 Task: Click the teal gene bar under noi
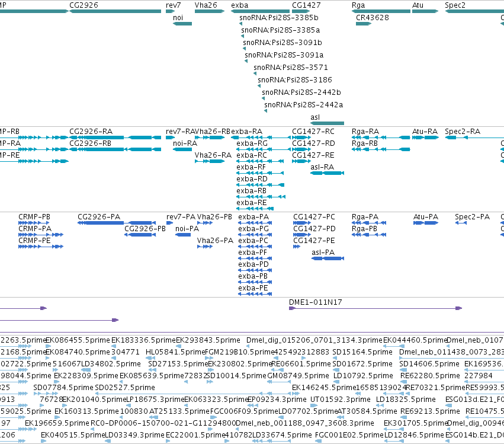tap(182, 24)
